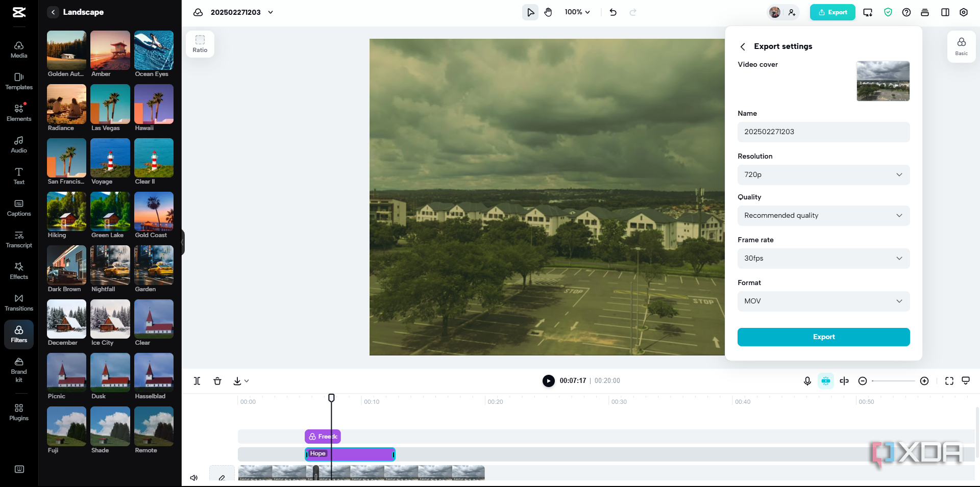The width and height of the screenshot is (980, 487).
Task: Open the Basic panel on right
Action: tap(962, 46)
